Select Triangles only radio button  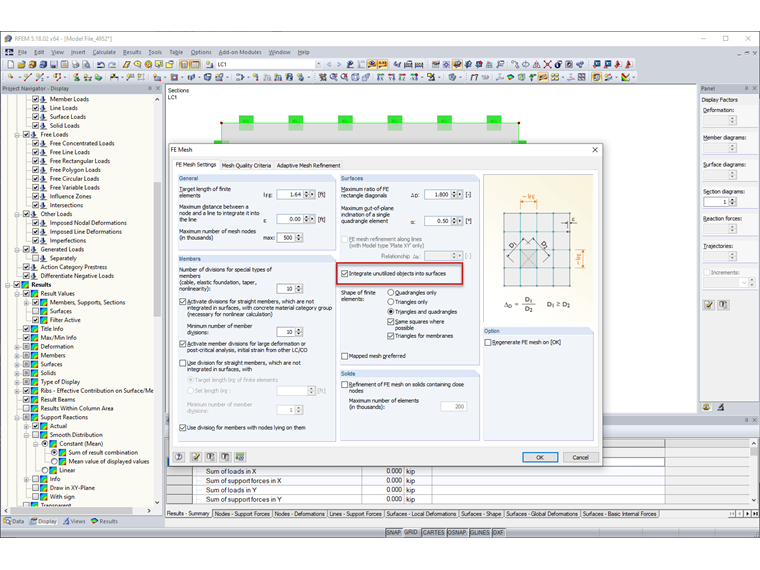pyautogui.click(x=391, y=302)
